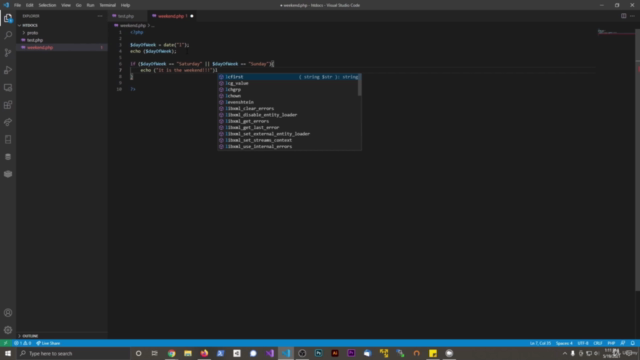Open the Run and Debug view icon
The image size is (640, 360).
pos(8,70)
